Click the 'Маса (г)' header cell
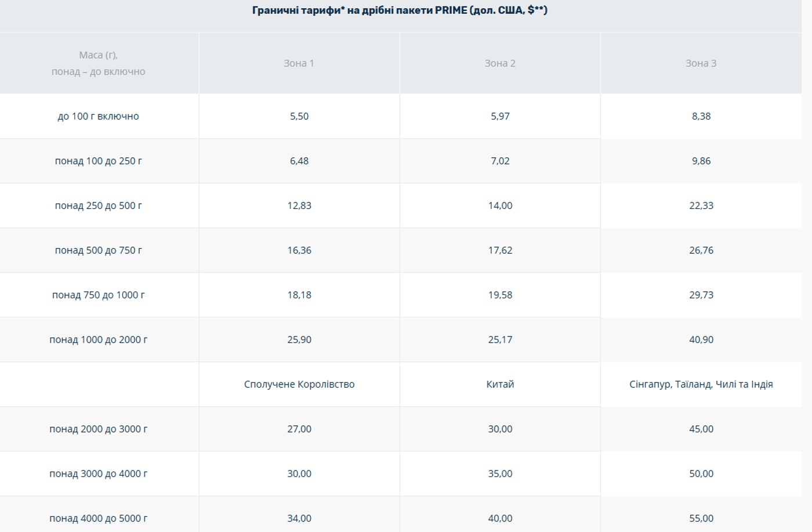The image size is (812, 532). coord(99,63)
